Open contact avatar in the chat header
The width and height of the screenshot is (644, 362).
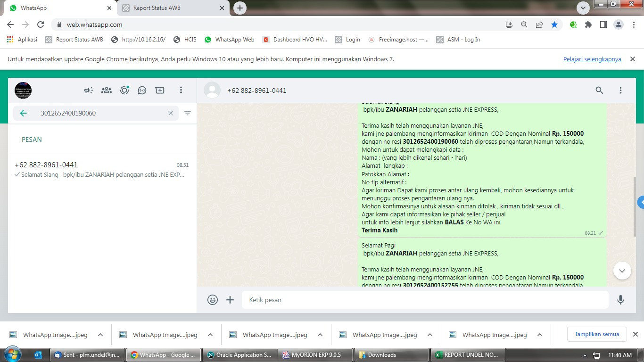pyautogui.click(x=212, y=90)
